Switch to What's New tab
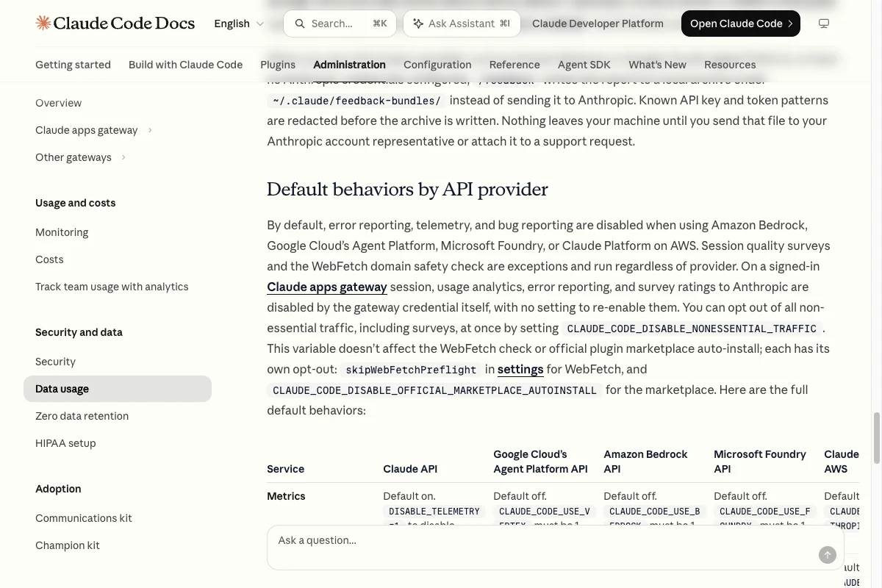The height and width of the screenshot is (588, 882). coord(657,65)
